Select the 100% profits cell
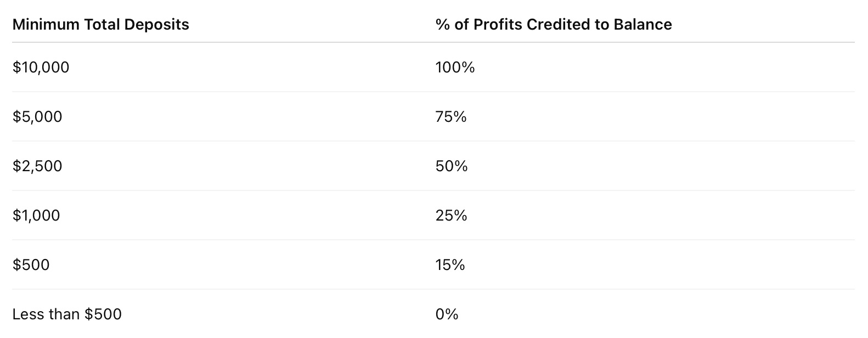This screenshot has height=338, width=868. coord(455,67)
